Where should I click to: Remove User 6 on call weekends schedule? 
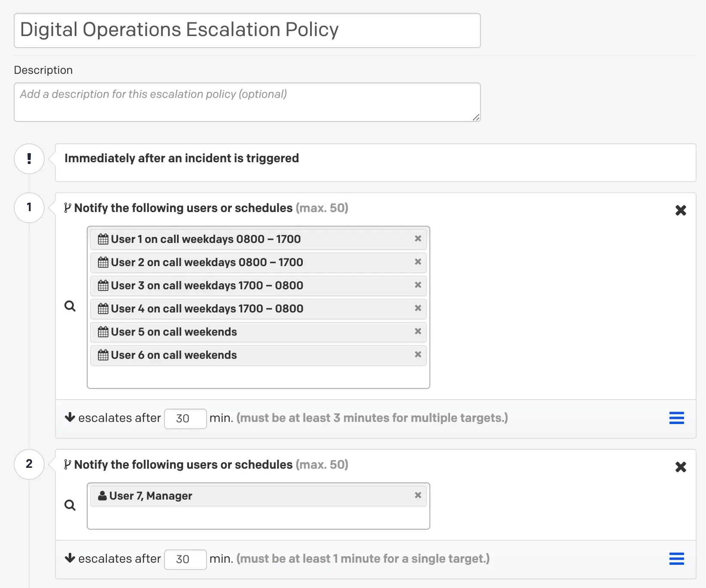417,355
